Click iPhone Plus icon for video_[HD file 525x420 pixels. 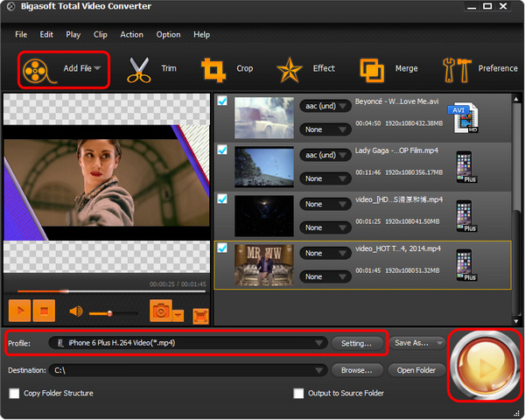point(466,216)
